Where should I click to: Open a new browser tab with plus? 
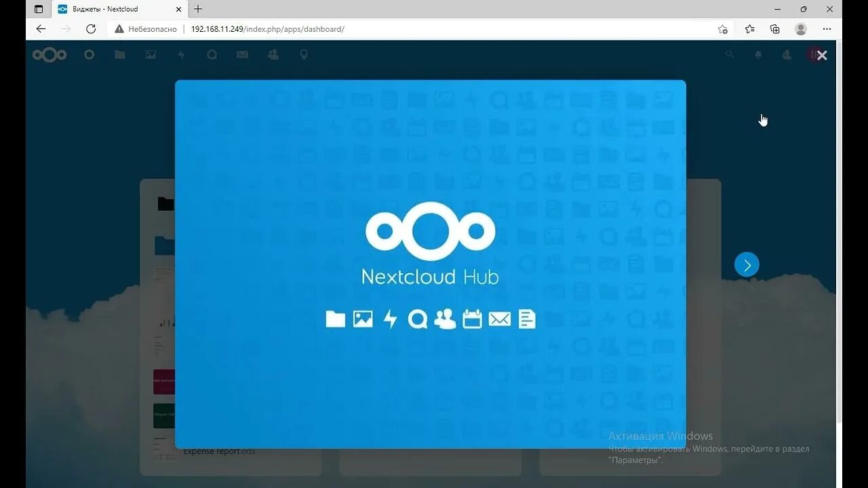click(198, 9)
